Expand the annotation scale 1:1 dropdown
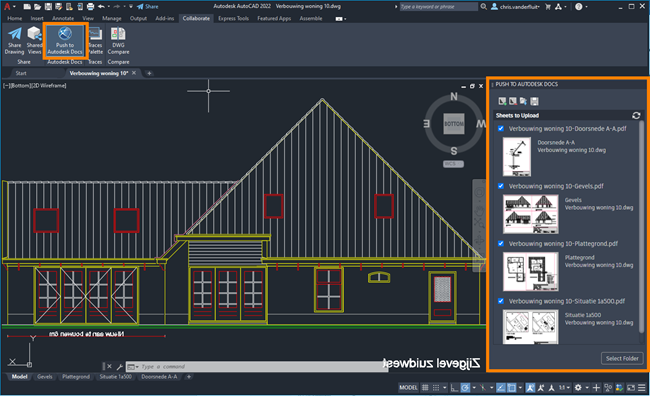The height and width of the screenshot is (396, 650). [564, 388]
